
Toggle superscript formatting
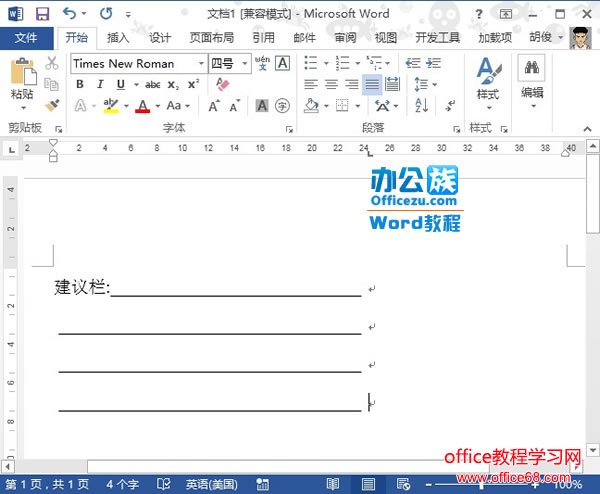point(194,84)
